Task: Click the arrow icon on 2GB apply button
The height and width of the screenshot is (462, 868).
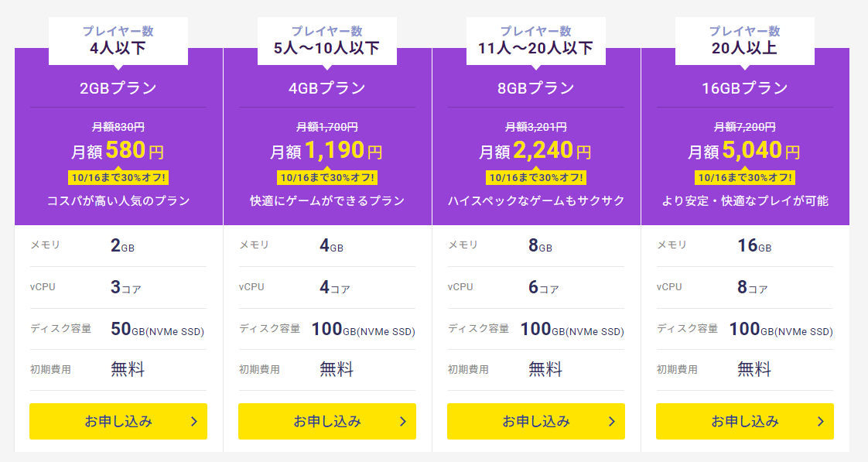Action: (x=193, y=422)
